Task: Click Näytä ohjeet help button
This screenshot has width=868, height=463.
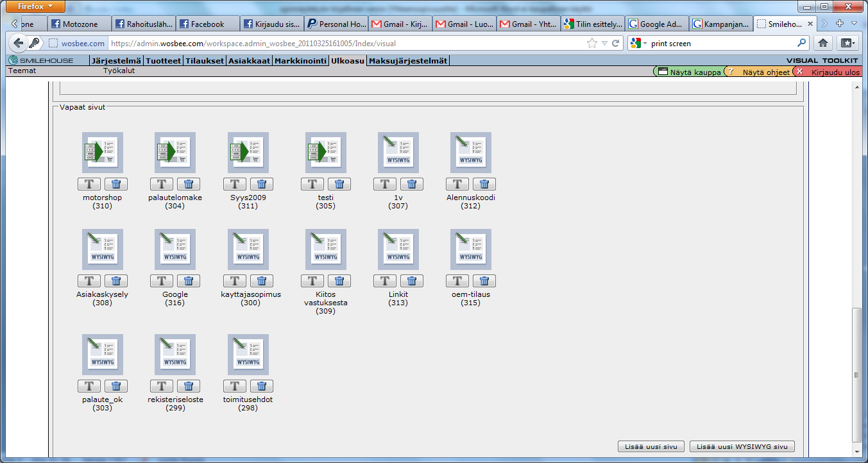Action: (758, 72)
